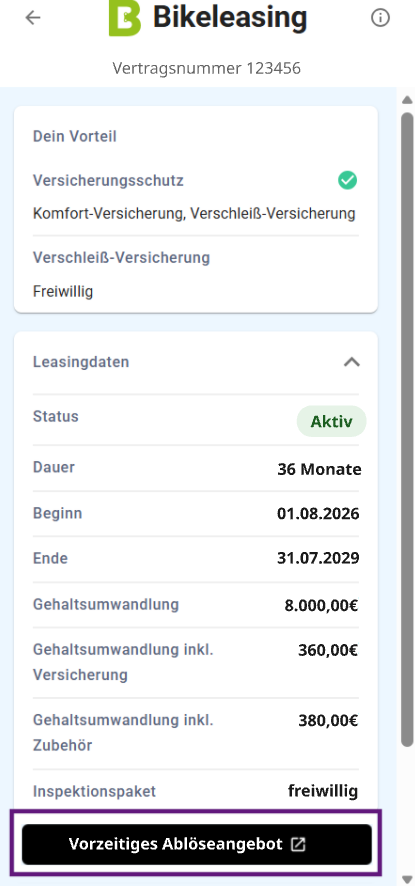This screenshot has height=886, width=415.
Task: Open Vorzeitiges Ablöseangebot button
Action: coord(197,844)
